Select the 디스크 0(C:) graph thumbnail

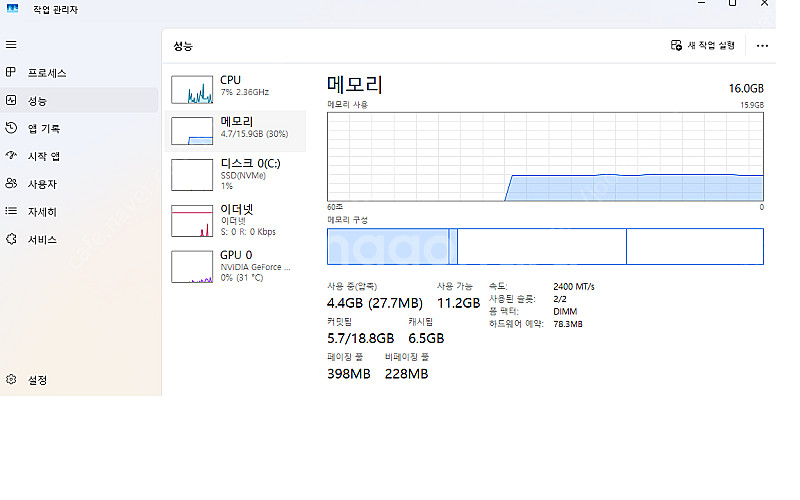(192, 175)
